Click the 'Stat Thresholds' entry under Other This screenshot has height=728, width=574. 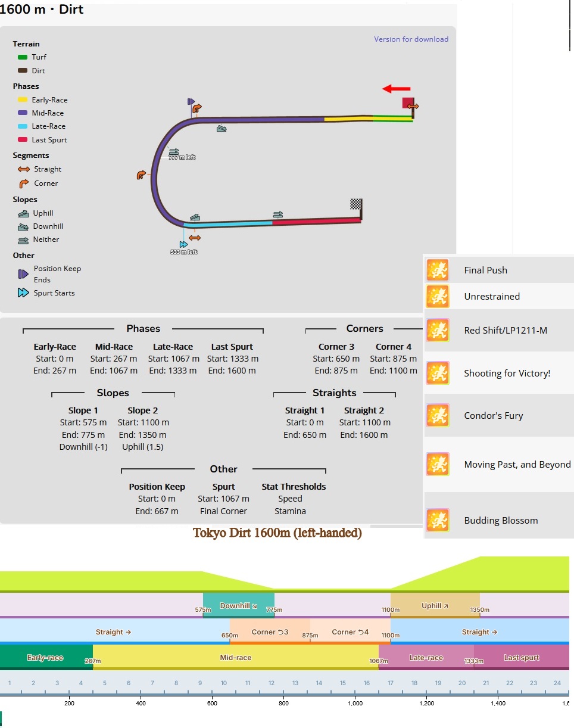point(294,487)
